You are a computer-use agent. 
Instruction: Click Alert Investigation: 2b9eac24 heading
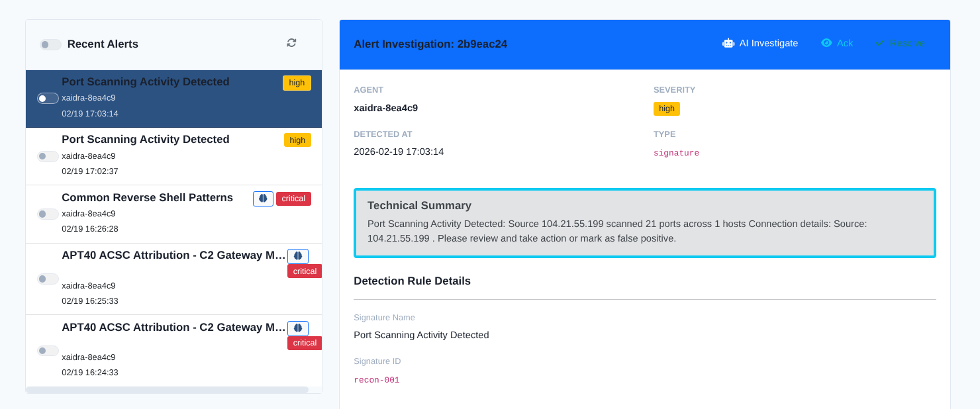point(430,44)
